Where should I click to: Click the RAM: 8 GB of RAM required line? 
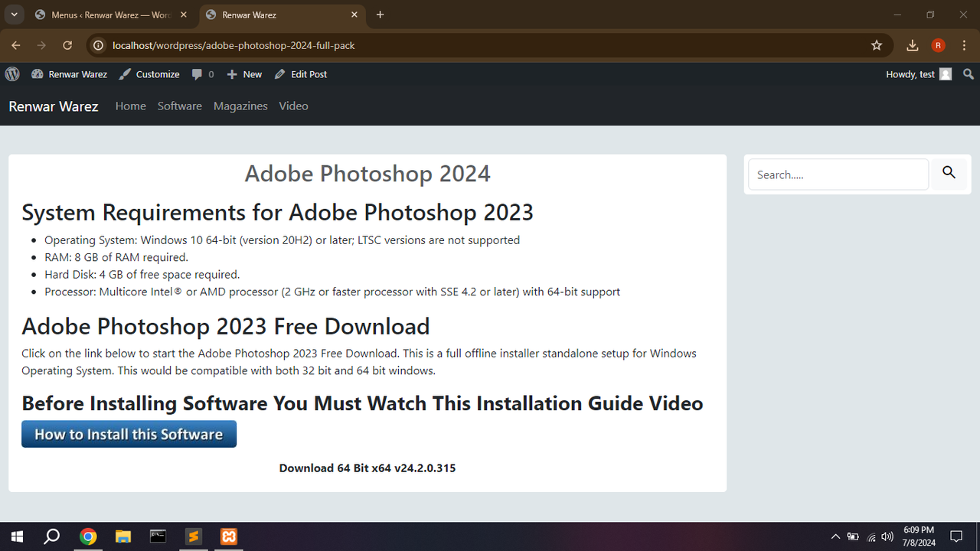[x=116, y=257]
